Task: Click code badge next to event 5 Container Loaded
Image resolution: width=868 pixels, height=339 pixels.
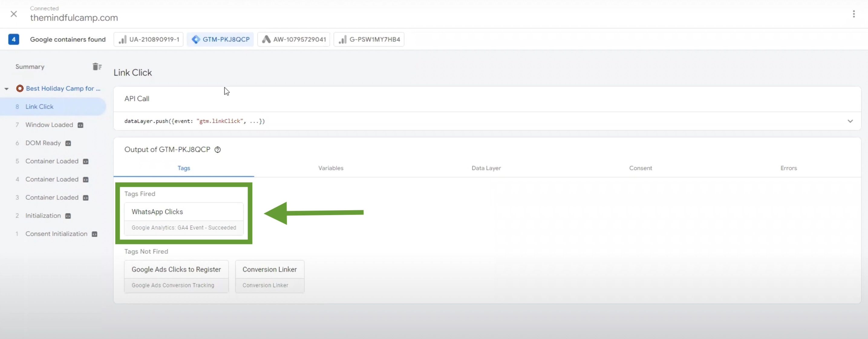Action: click(86, 162)
